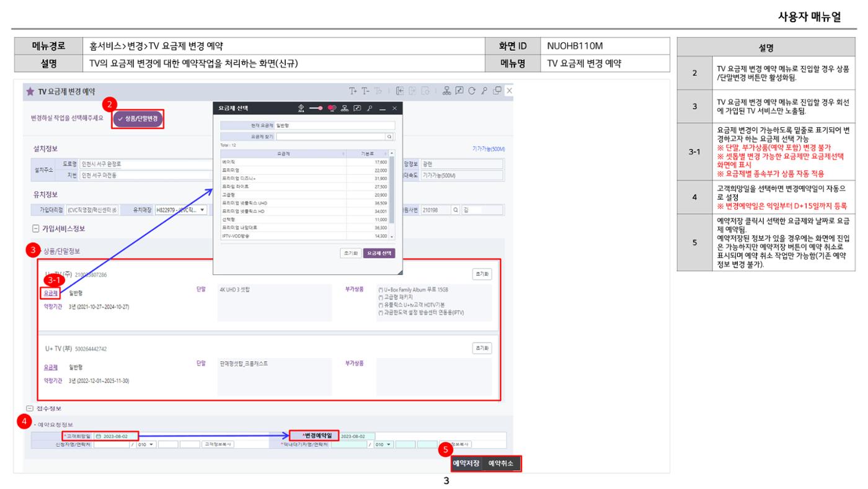Screen dimensions: 868x489
Task: Click the 변경예약일 date field
Action: [356, 436]
